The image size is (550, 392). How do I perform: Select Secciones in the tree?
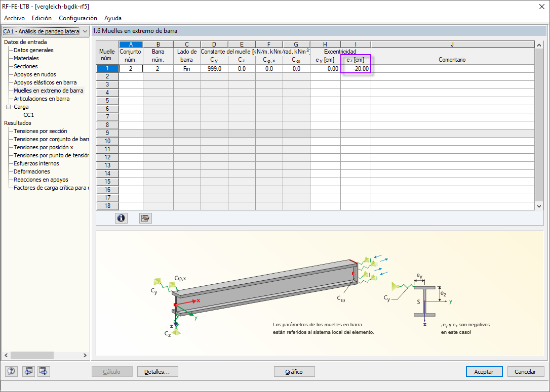click(x=26, y=66)
